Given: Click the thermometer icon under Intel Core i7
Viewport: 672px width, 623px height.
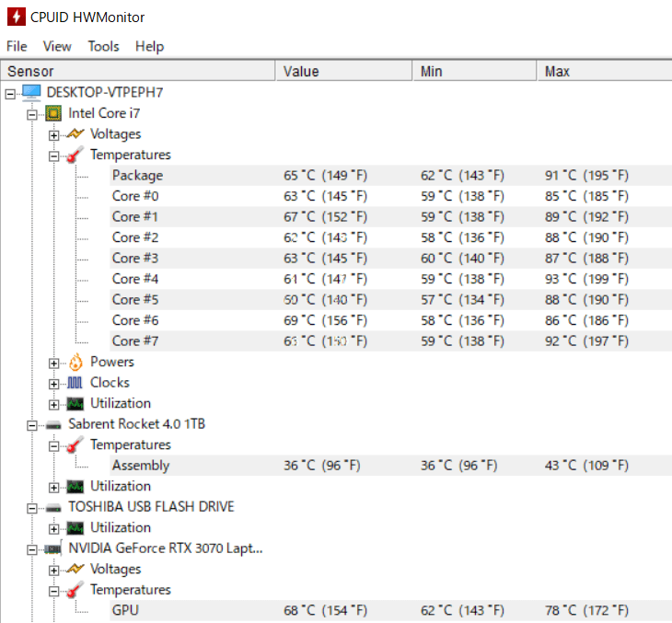Looking at the screenshot, I should tap(75, 155).
